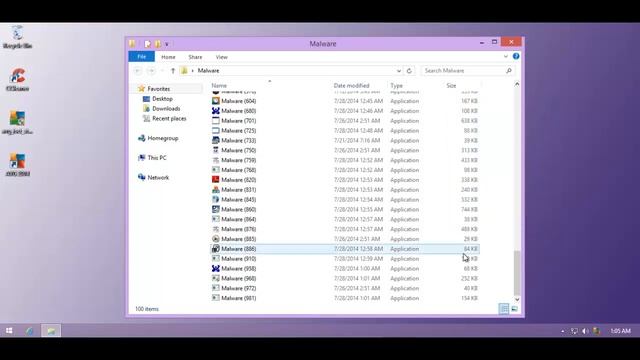Click the volume speaker tray icon
The image size is (640, 360).
pos(585,331)
